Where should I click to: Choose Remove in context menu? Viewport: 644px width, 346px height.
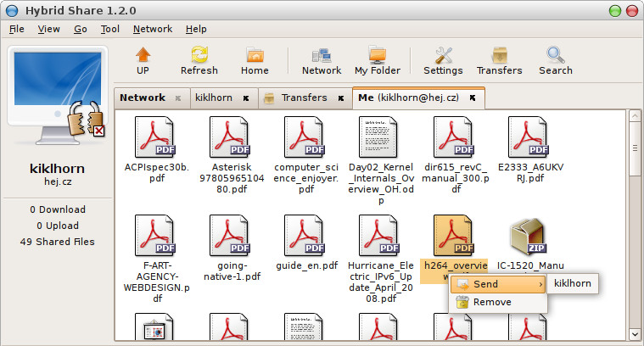[498, 302]
